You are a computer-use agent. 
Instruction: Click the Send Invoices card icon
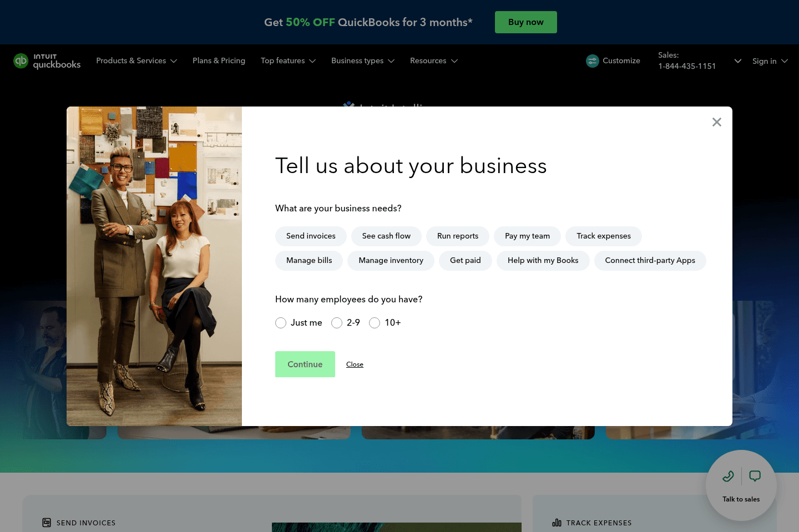coord(47,523)
